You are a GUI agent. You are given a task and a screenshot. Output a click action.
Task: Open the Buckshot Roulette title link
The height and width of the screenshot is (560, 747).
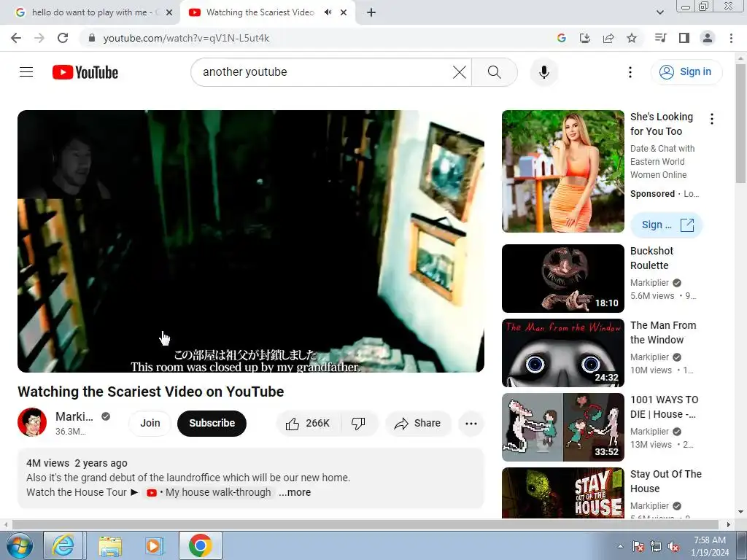(x=651, y=258)
